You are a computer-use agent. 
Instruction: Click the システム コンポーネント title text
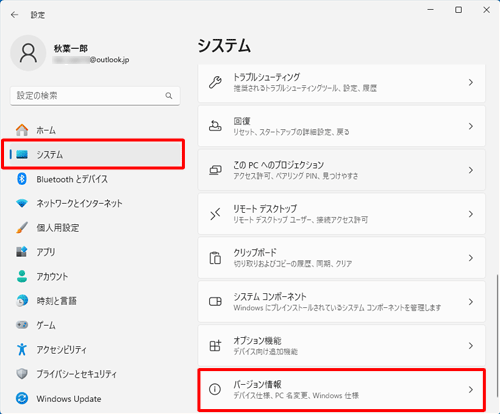[x=270, y=297]
